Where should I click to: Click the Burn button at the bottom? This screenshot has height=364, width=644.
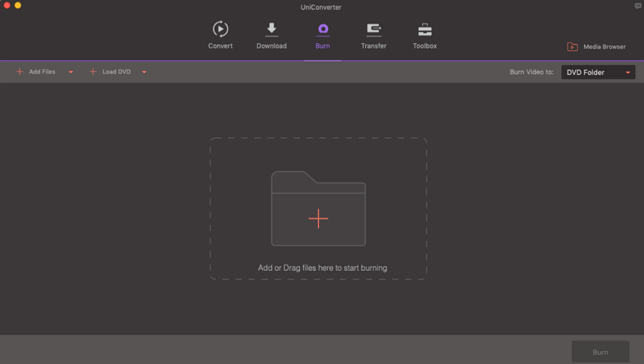[601, 352]
